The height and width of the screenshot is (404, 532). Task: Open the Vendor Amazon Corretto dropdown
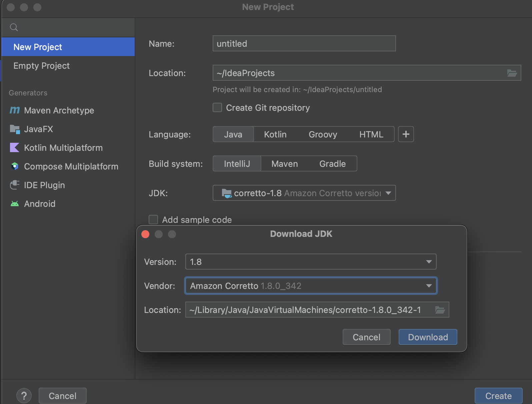click(311, 286)
